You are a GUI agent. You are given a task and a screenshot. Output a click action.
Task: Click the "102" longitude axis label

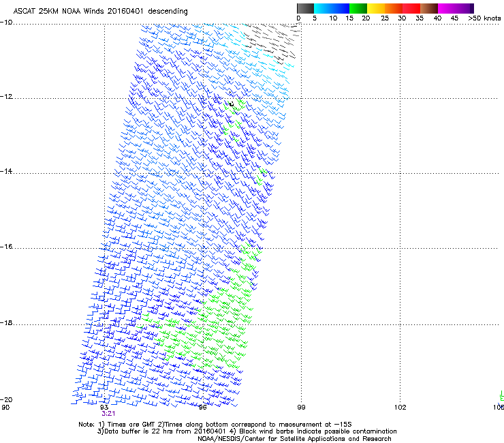pyautogui.click(x=400, y=408)
